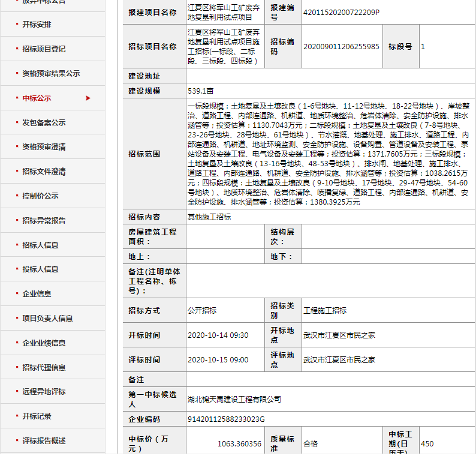Open the 招标异常报告 section
Image resolution: width=476 pixels, height=456 pixels.
44,221
